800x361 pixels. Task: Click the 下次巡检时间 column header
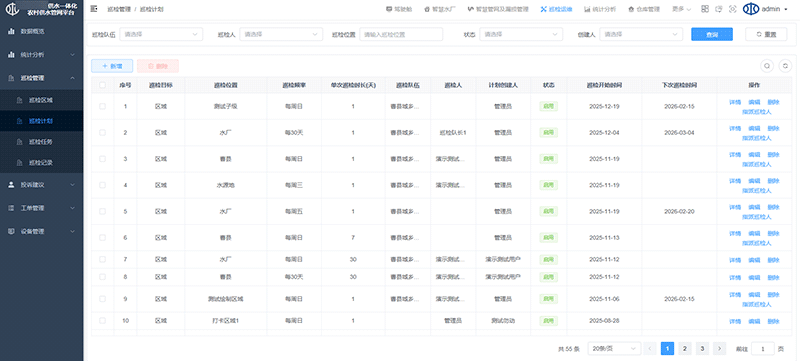(x=680, y=85)
